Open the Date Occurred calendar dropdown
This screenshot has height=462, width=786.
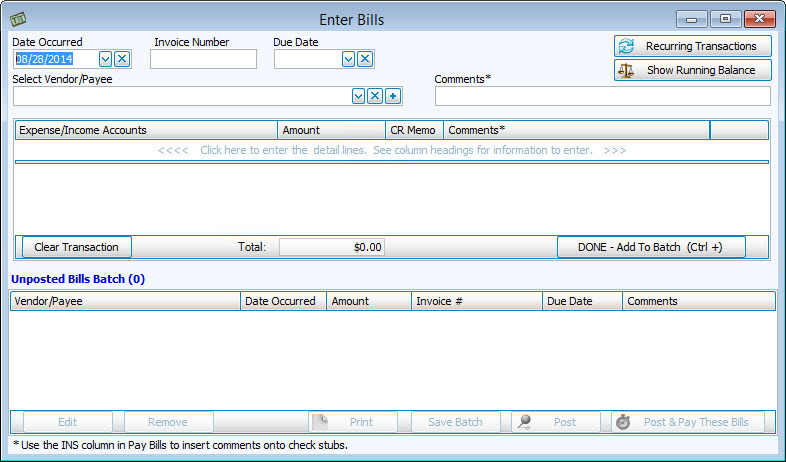[106, 59]
